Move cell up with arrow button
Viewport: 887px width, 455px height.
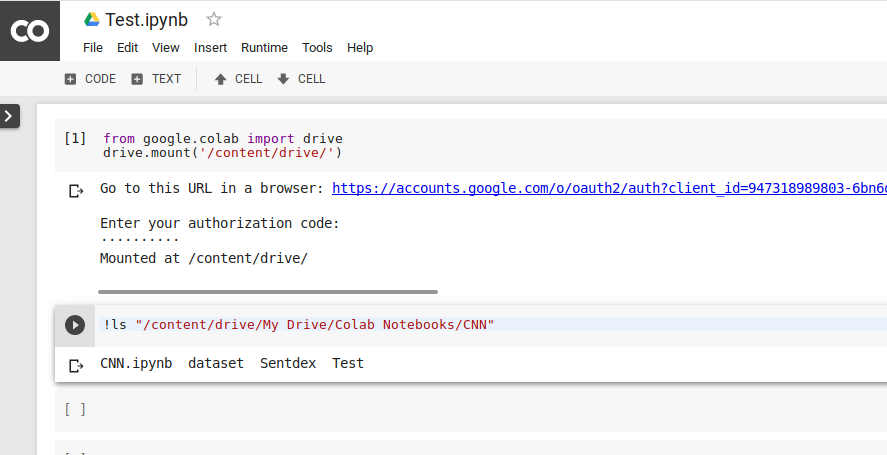238,79
